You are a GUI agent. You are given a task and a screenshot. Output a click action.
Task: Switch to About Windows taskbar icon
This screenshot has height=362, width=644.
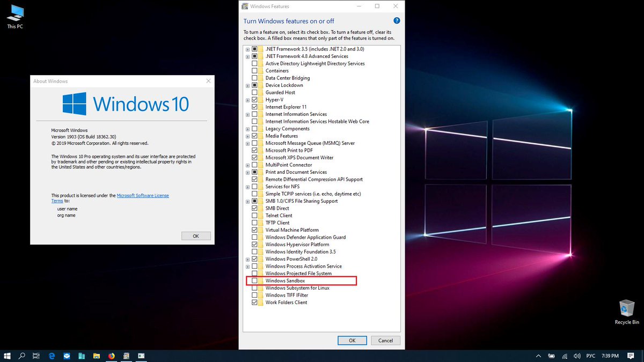tap(142, 356)
